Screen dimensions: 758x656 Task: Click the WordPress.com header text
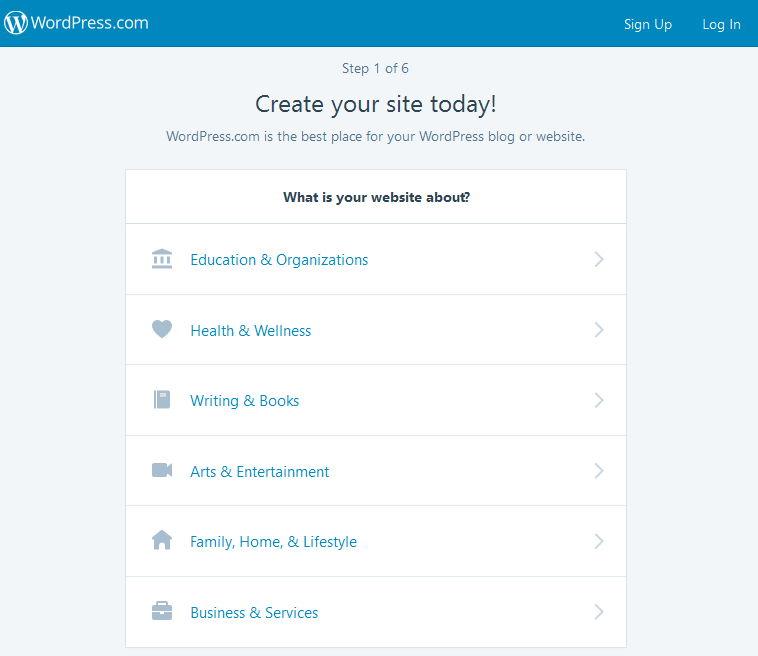[x=90, y=23]
